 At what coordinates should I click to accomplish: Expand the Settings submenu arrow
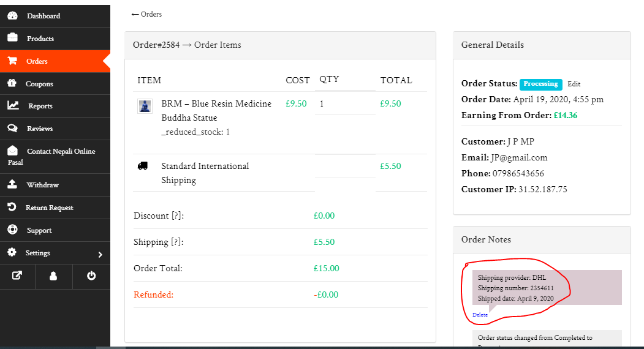coord(100,254)
